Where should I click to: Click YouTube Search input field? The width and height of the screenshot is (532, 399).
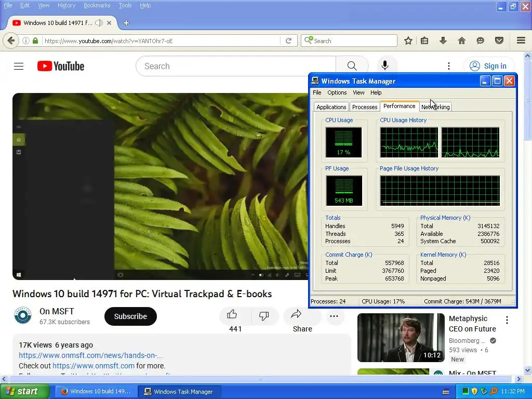click(x=236, y=66)
